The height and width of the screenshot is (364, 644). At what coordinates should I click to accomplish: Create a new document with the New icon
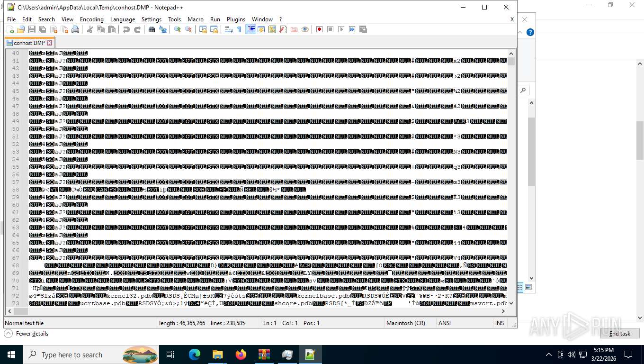click(x=10, y=29)
